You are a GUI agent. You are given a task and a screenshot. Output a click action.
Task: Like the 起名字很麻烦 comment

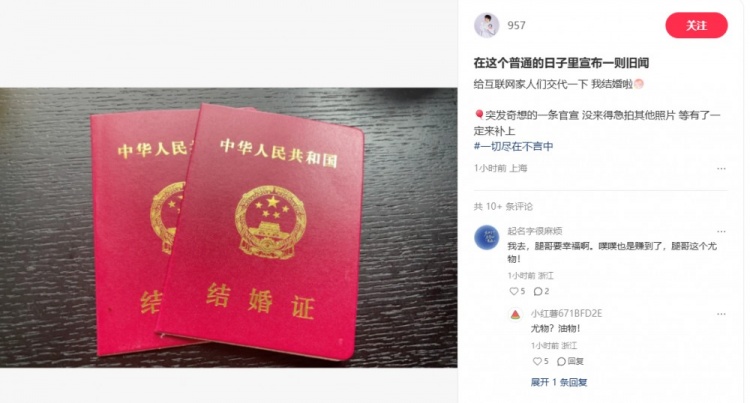[517, 291]
